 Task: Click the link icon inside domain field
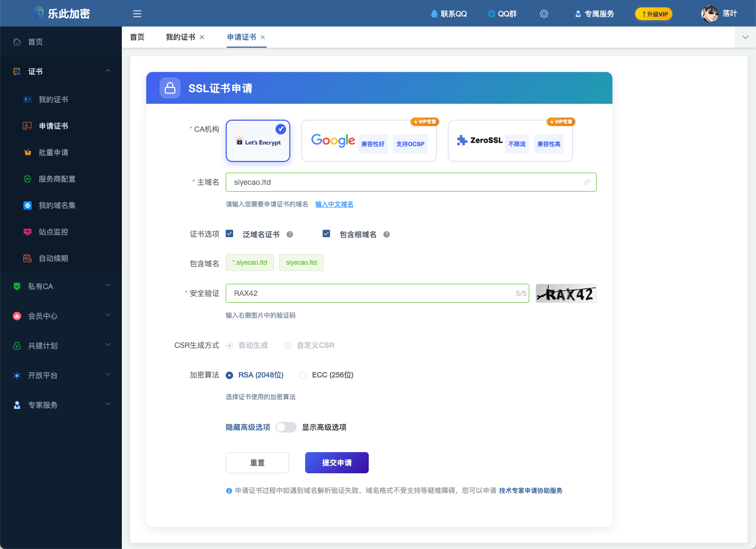point(587,182)
